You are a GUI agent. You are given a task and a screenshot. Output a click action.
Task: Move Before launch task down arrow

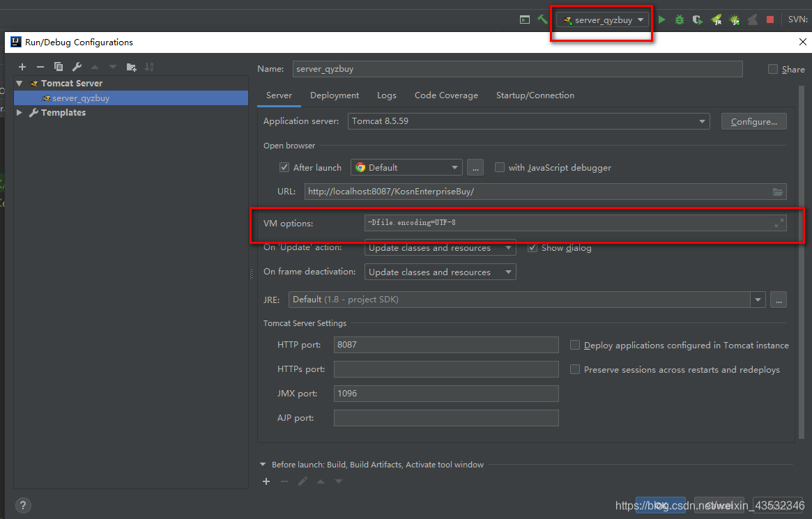coord(339,481)
